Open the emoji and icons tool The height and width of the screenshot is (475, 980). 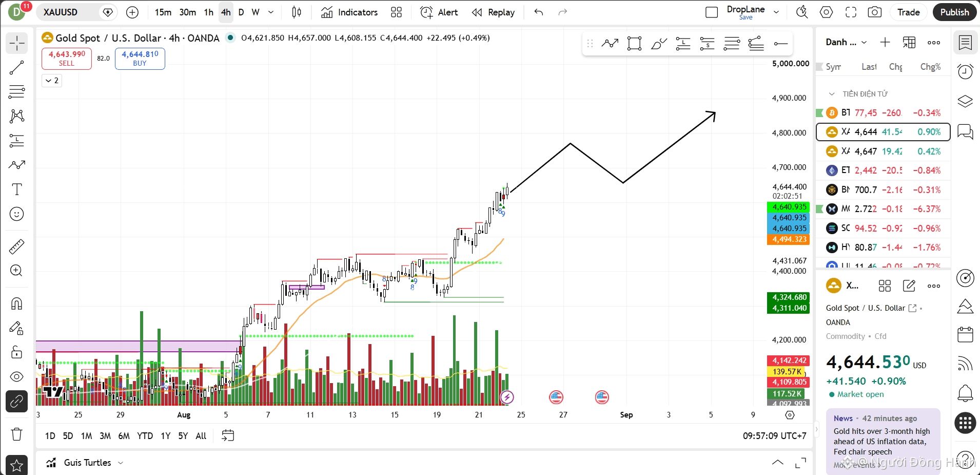click(x=16, y=214)
